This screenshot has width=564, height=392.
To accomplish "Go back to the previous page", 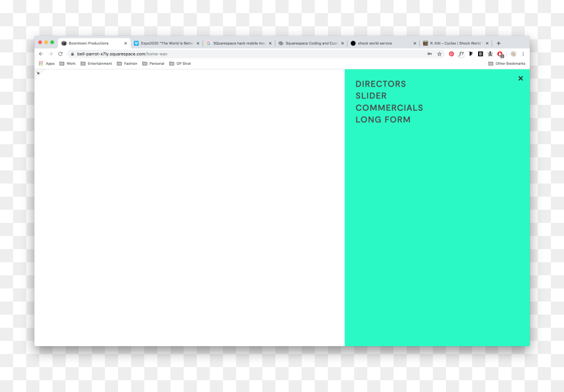I will coord(41,54).
